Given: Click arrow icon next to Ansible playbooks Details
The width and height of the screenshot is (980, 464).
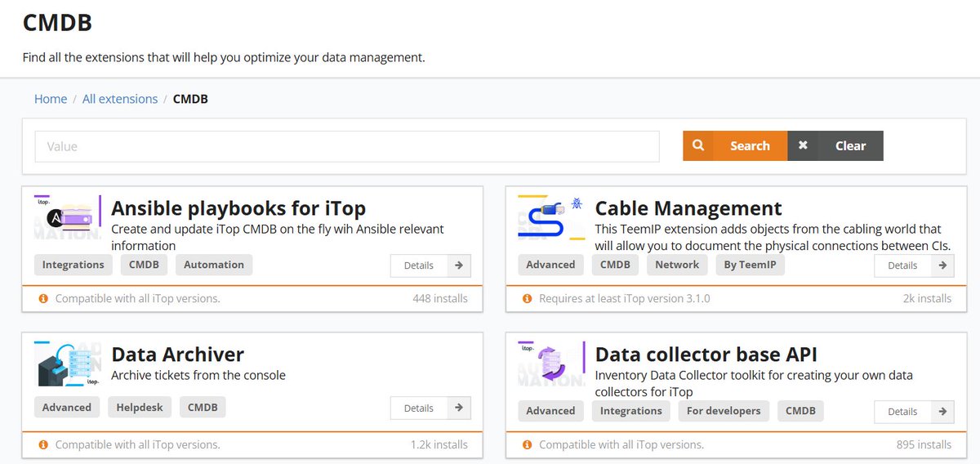Looking at the screenshot, I should 459,265.
